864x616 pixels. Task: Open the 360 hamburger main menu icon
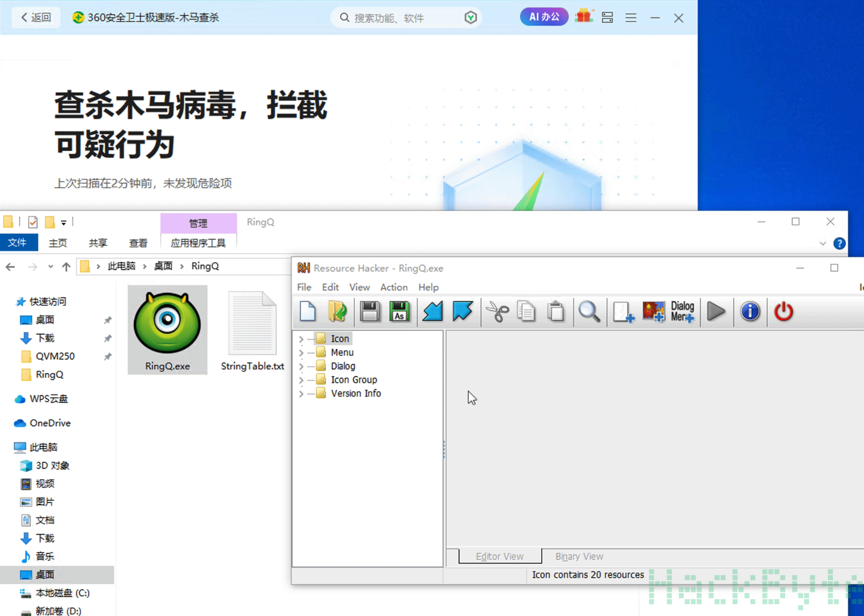[x=631, y=18]
